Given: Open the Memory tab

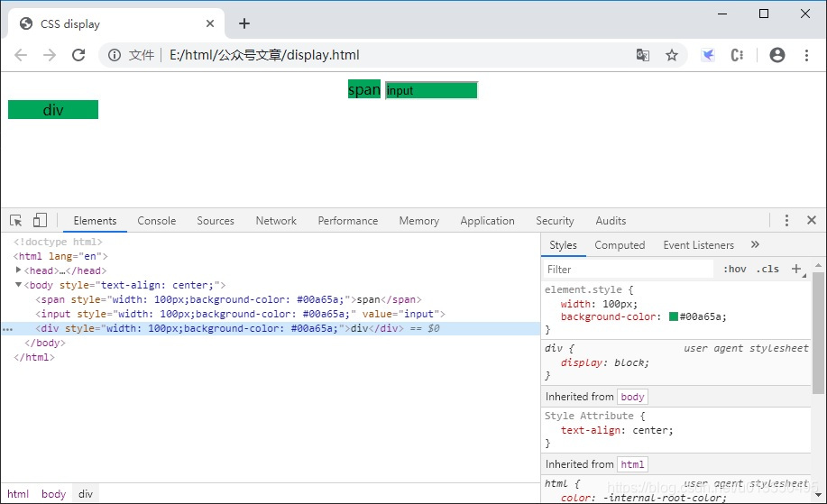Looking at the screenshot, I should (x=418, y=220).
